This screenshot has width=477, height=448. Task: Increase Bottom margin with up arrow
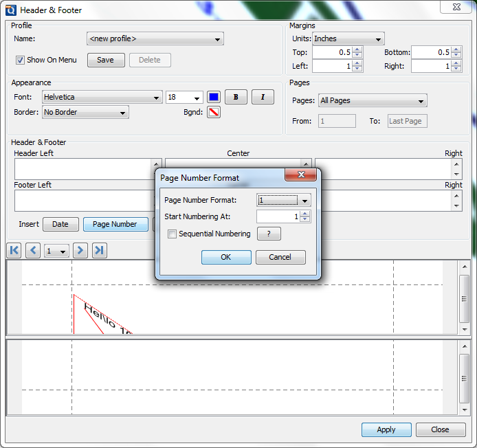(x=456, y=49)
